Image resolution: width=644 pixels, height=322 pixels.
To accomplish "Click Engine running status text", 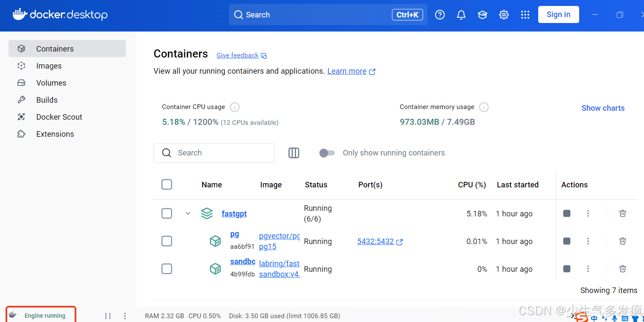I will (x=45, y=316).
